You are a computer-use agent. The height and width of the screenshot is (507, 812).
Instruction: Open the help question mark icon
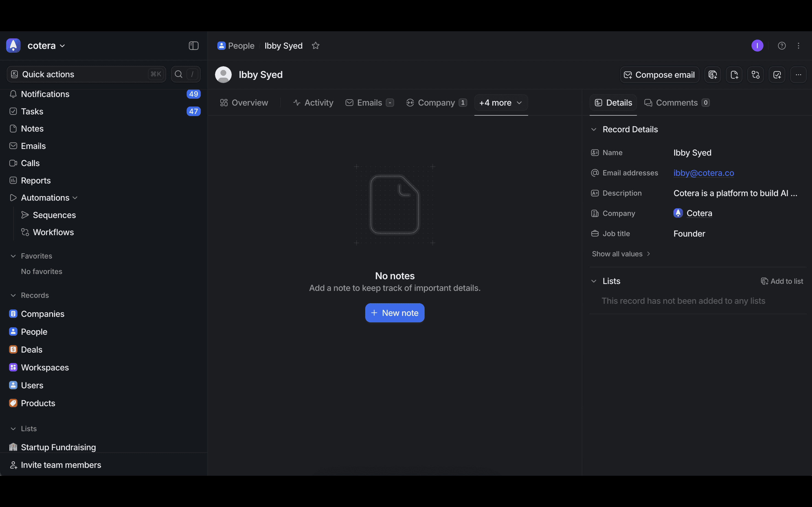click(782, 46)
